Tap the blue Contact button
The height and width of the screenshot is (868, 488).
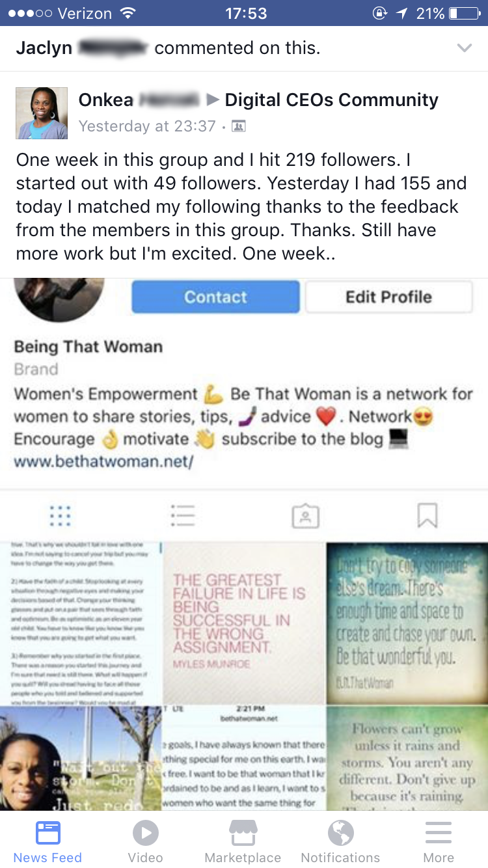click(x=215, y=297)
